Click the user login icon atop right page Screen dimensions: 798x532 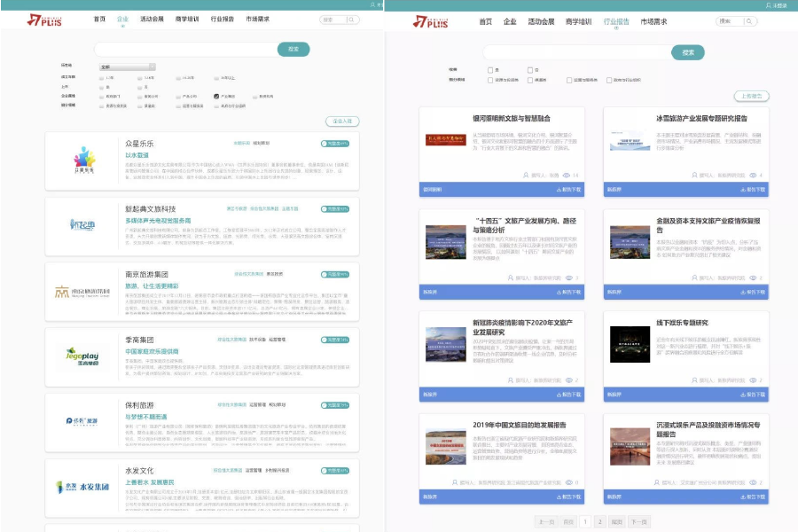click(768, 5)
